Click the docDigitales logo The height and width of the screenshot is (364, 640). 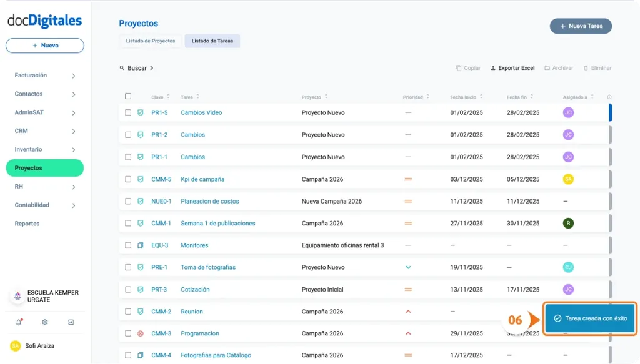(x=44, y=20)
